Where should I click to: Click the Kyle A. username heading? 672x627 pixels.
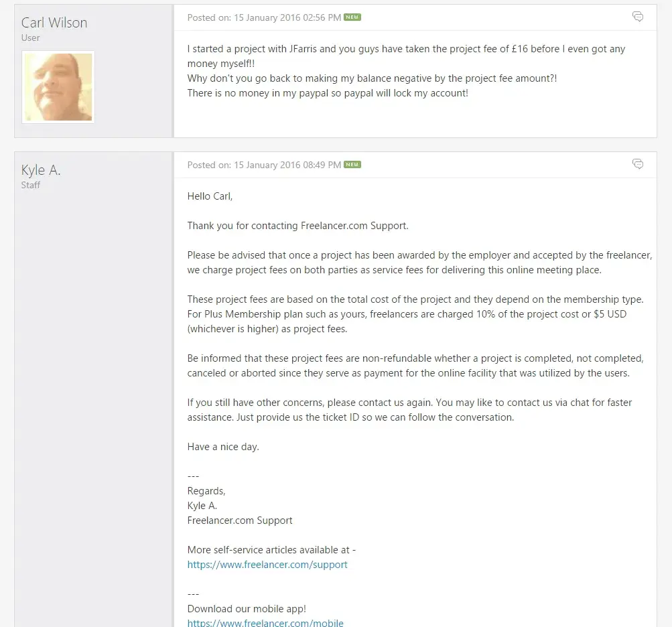coord(41,170)
